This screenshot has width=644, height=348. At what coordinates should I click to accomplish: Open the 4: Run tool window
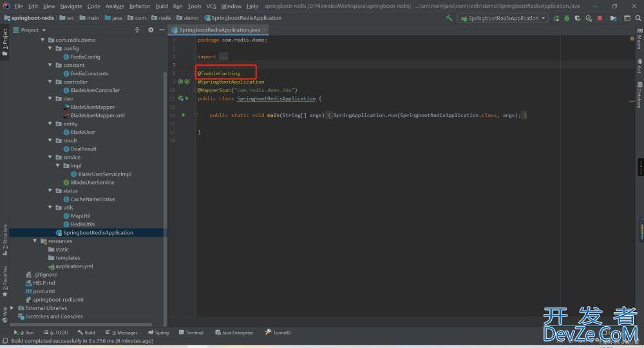pyautogui.click(x=23, y=333)
